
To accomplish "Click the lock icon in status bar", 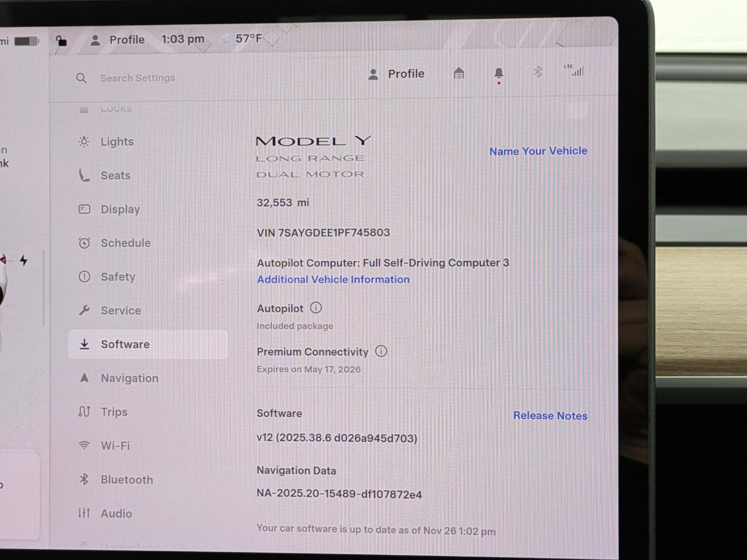I will click(x=62, y=41).
